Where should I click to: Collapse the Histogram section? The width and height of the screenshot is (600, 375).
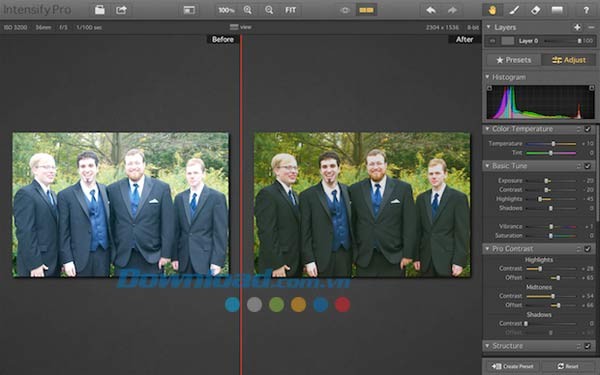pos(487,77)
